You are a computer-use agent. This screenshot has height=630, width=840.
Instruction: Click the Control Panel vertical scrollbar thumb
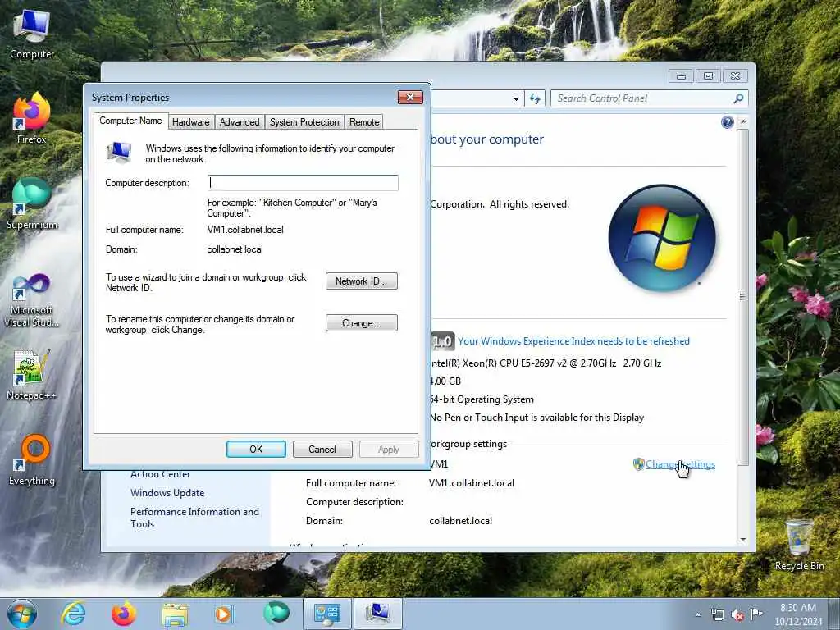click(743, 297)
